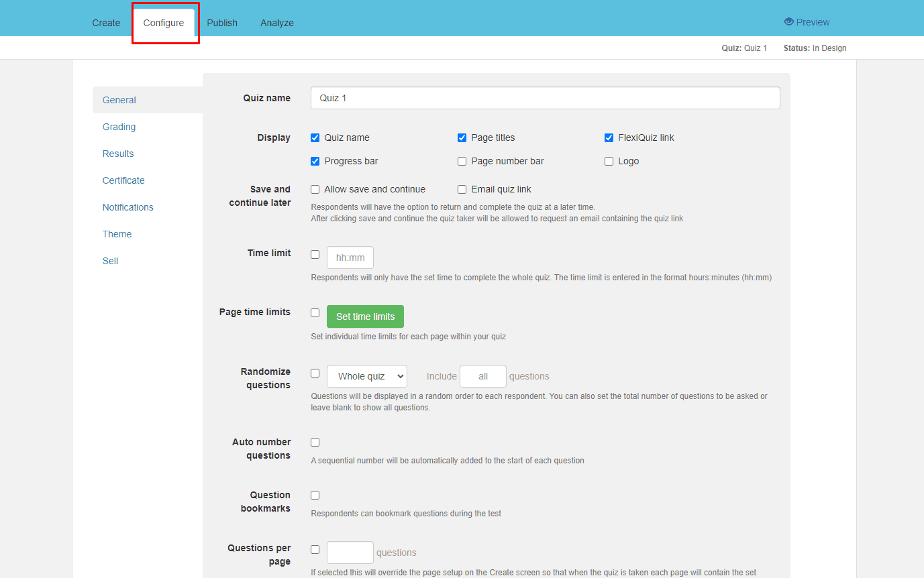Viewport: 924px width, 578px height.
Task: Enable the Email quiz link checkbox
Action: coord(462,189)
